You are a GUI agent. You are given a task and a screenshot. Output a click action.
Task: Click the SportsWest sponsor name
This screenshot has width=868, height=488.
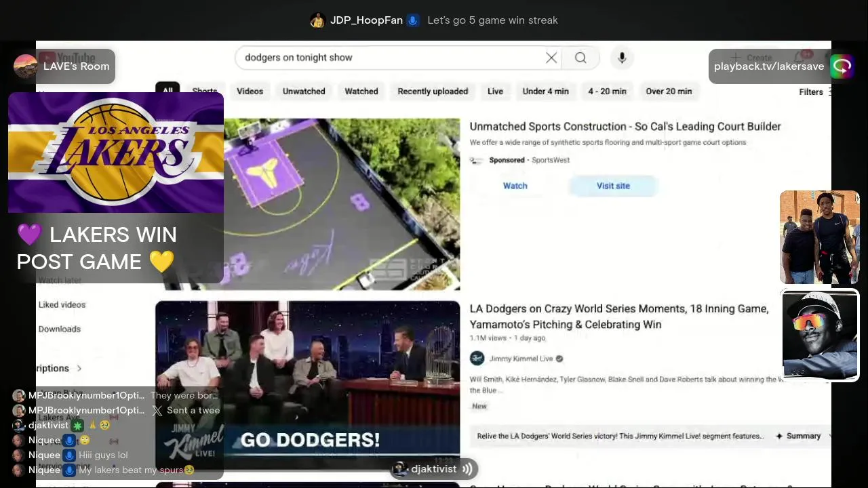[551, 160]
